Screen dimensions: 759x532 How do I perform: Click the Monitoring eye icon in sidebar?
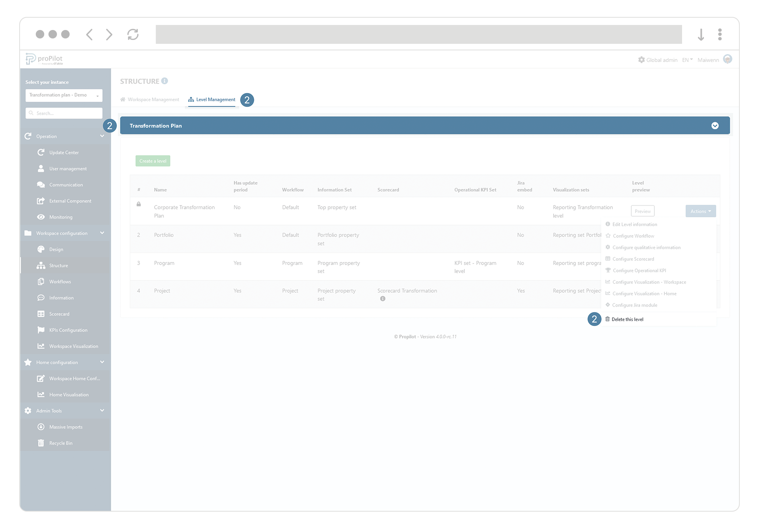tap(41, 217)
